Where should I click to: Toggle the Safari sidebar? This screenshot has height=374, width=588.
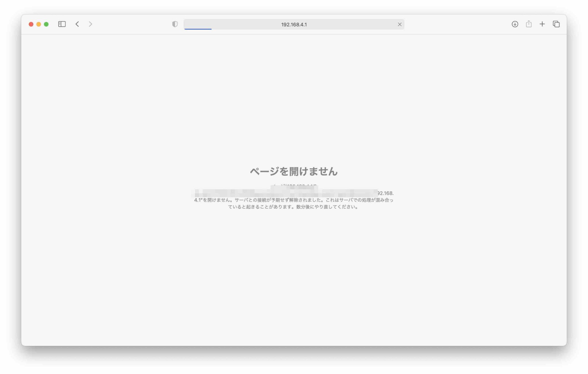click(61, 24)
